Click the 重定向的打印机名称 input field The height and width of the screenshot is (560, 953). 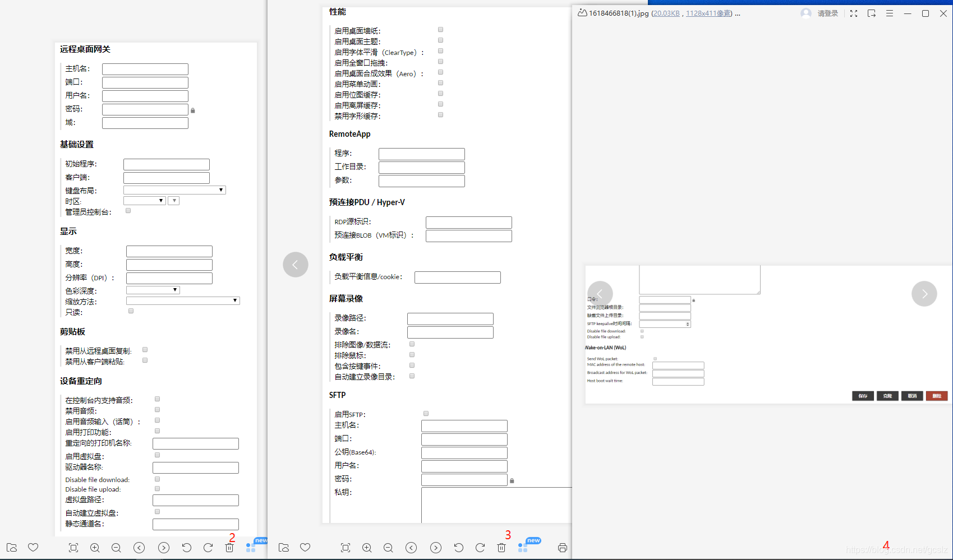click(196, 444)
